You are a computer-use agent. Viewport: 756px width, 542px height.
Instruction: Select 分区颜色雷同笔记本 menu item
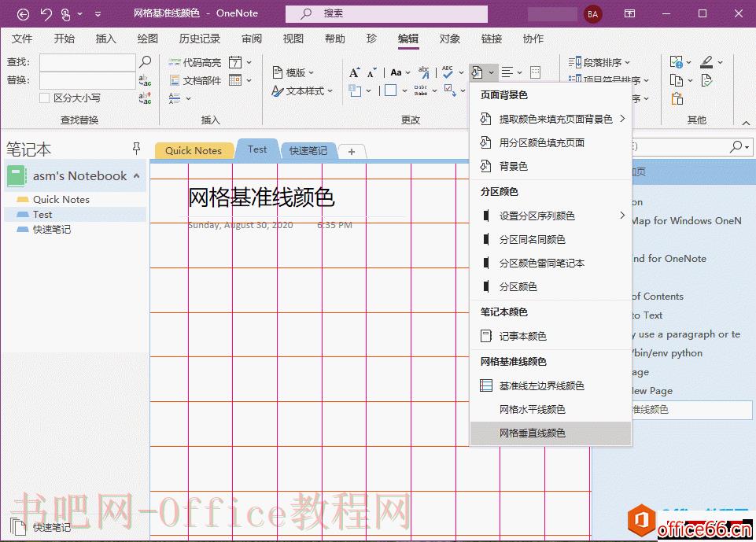[550, 263]
